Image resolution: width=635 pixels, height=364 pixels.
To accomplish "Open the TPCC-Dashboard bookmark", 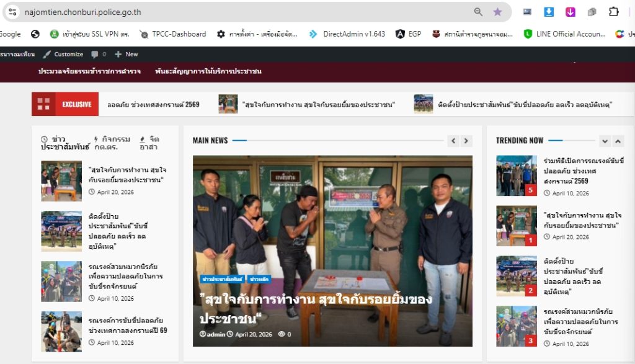I will 173,34.
